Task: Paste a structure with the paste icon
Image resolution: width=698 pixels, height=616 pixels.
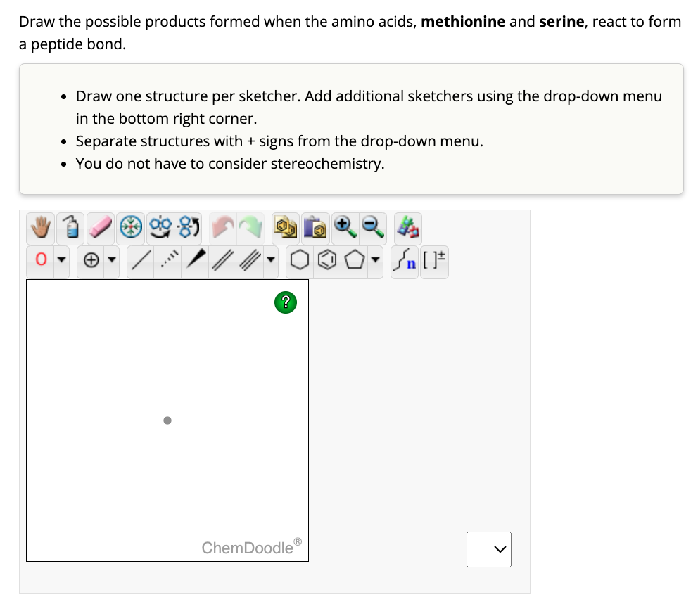Action: [x=314, y=227]
